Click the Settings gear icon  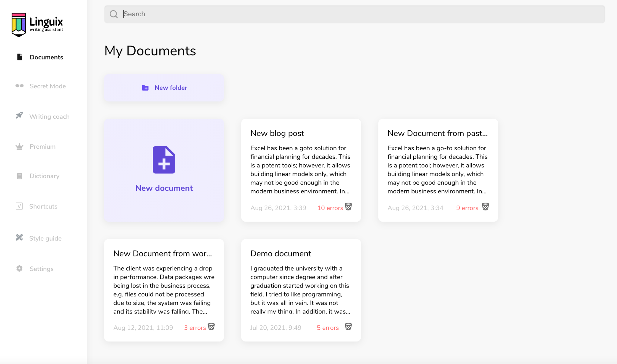(19, 269)
